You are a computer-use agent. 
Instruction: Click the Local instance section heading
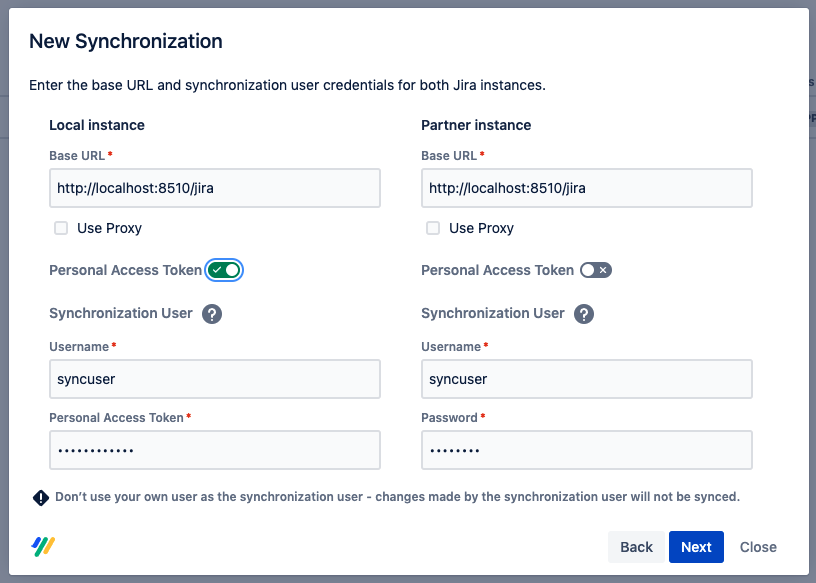click(x=97, y=125)
